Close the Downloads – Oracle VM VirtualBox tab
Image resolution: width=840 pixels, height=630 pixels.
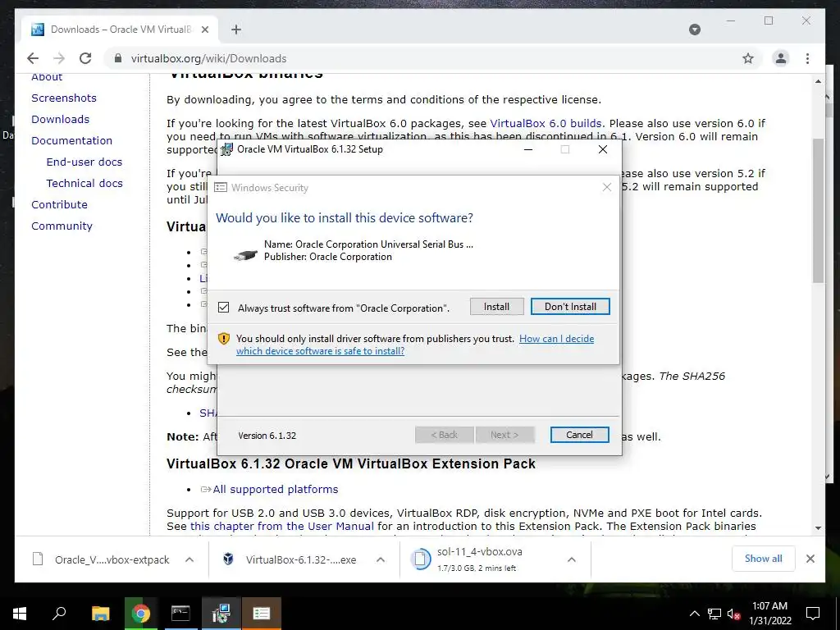pyautogui.click(x=204, y=30)
